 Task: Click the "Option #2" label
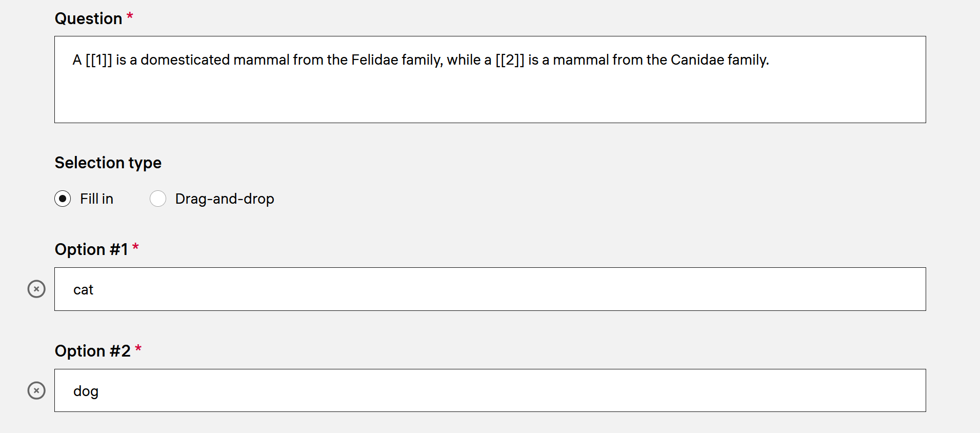point(92,351)
